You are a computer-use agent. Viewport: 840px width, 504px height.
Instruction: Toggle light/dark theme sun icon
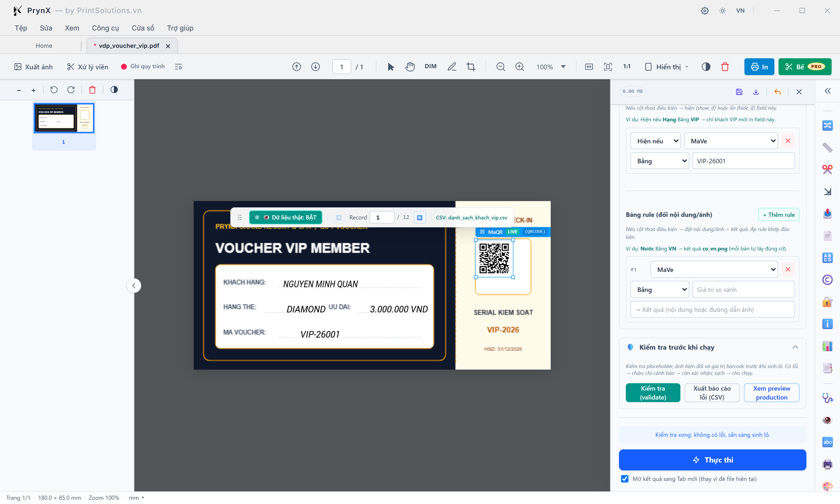(722, 10)
